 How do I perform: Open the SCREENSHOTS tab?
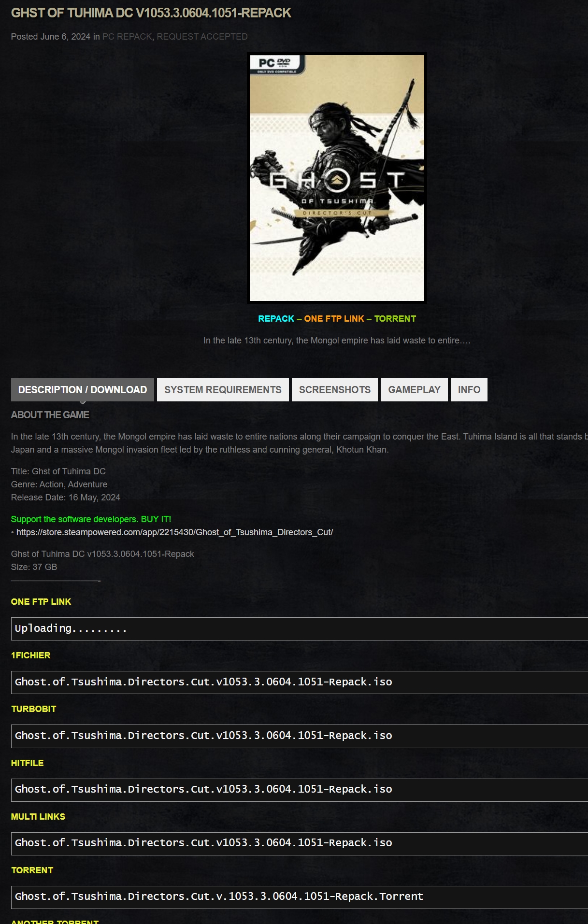(335, 390)
